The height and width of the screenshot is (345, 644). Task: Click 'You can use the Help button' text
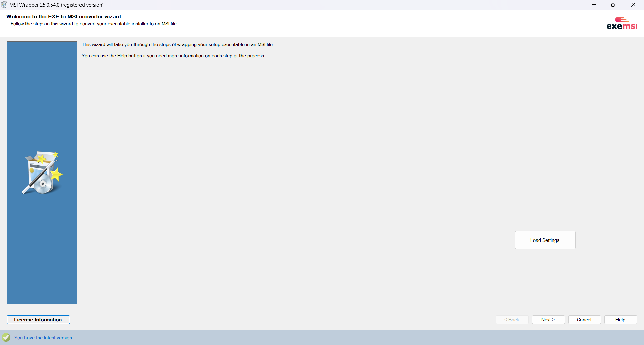click(173, 56)
